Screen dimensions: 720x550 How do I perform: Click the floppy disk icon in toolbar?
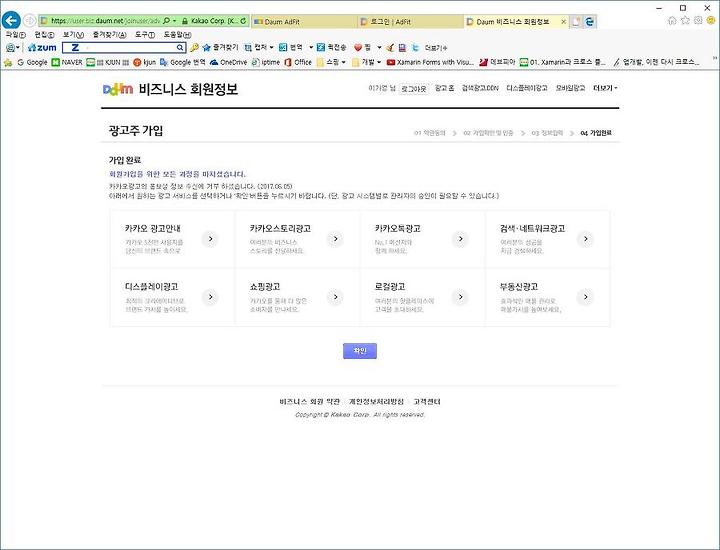pyautogui.click(x=402, y=47)
